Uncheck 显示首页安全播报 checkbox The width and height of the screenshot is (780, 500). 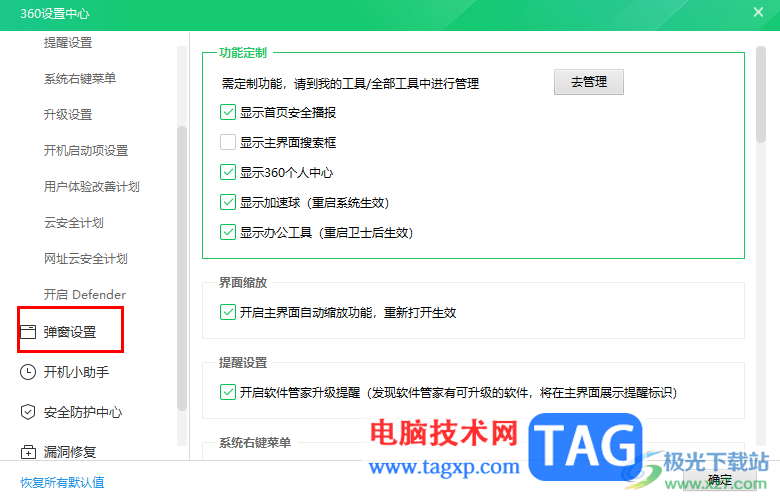(228, 112)
